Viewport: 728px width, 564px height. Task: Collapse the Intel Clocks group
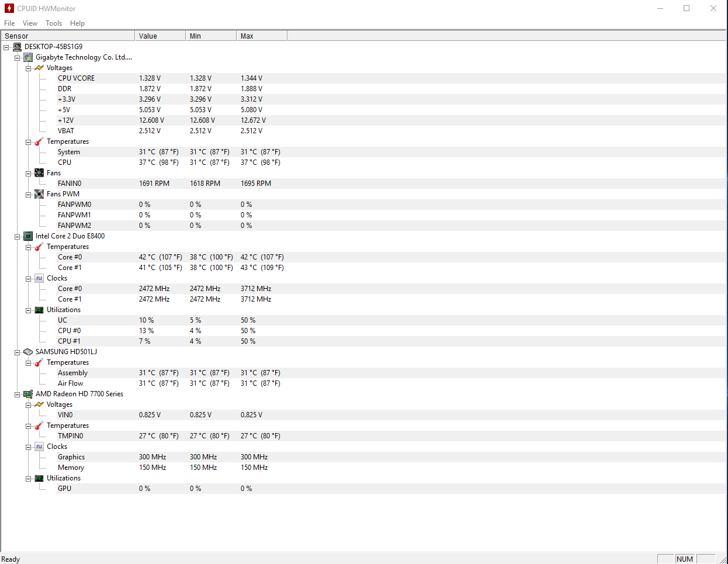(x=28, y=279)
